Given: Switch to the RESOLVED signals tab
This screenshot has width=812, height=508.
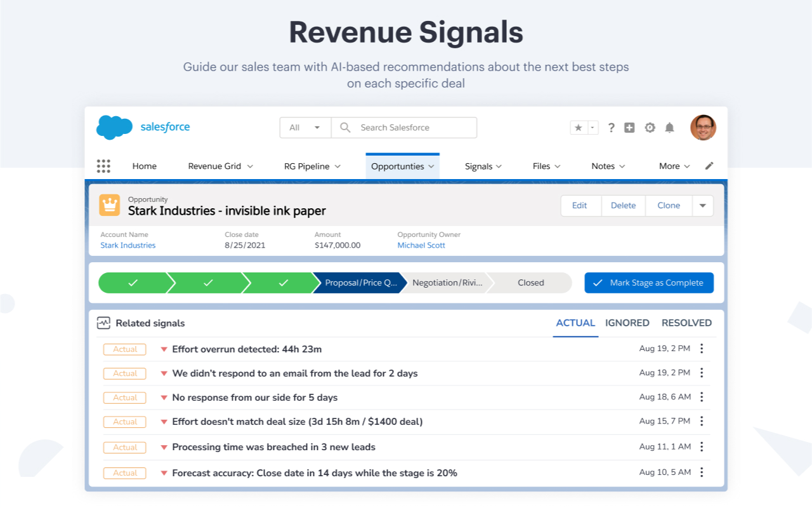Looking at the screenshot, I should 686,323.
